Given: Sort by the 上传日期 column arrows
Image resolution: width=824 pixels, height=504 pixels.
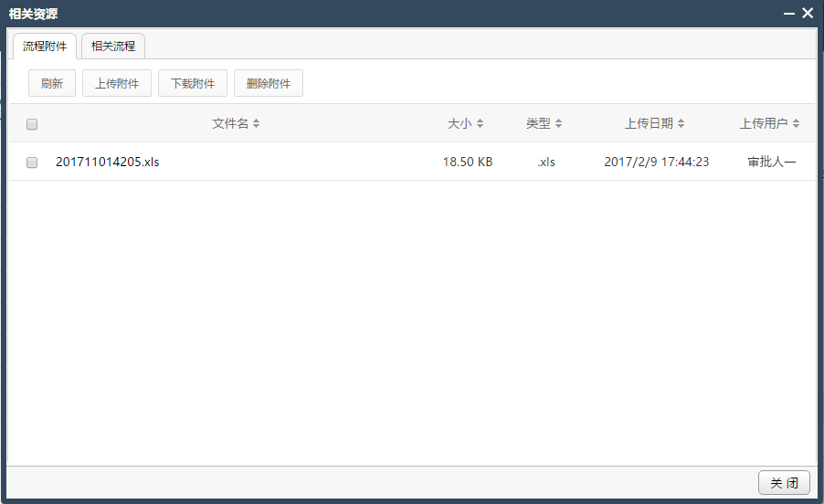Looking at the screenshot, I should click(x=681, y=123).
